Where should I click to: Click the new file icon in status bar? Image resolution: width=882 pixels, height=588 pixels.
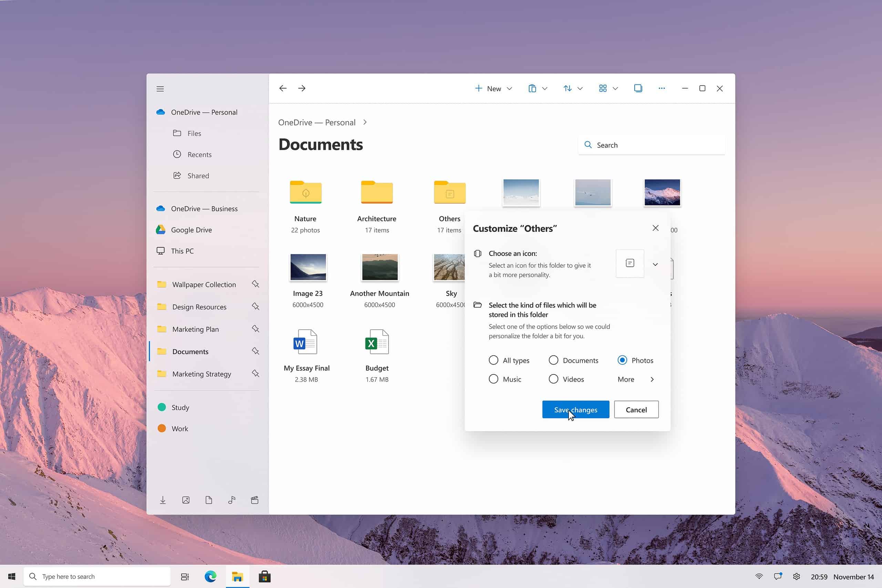(x=209, y=500)
